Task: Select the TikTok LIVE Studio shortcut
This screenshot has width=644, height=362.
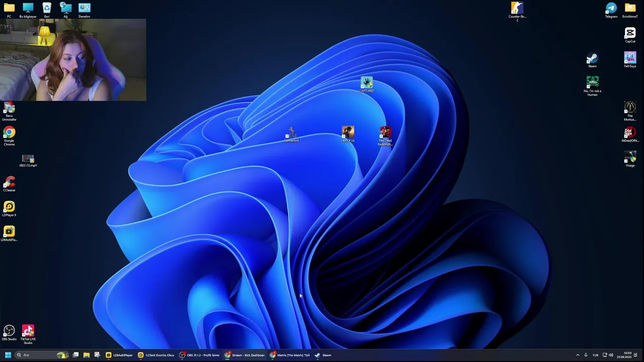Action: (28, 335)
